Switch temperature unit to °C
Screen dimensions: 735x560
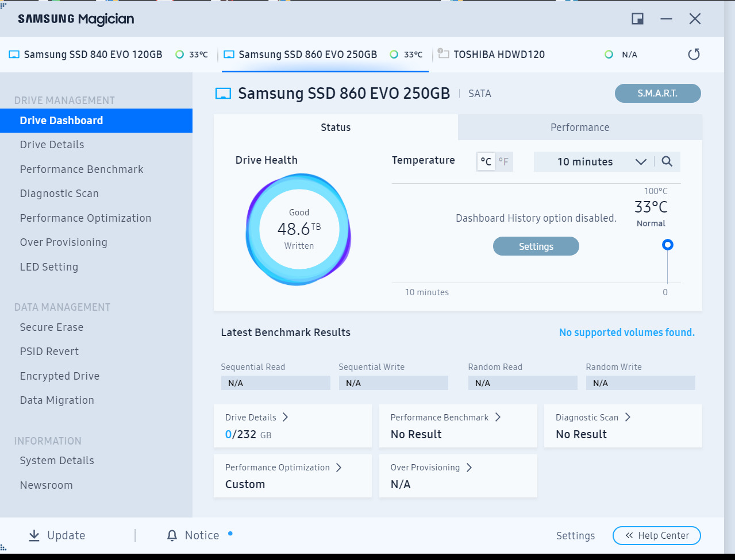pyautogui.click(x=486, y=161)
